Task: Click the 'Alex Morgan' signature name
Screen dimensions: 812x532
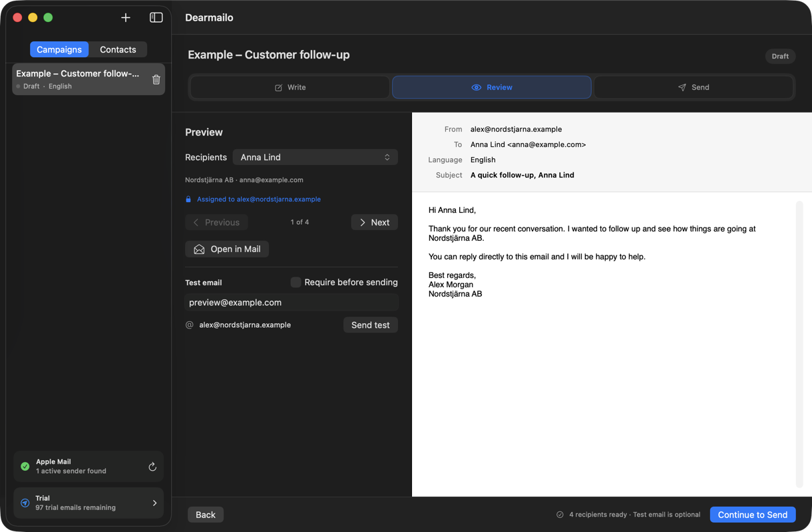Action: [451, 285]
